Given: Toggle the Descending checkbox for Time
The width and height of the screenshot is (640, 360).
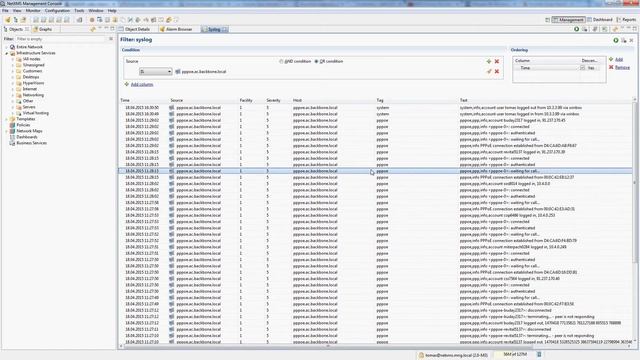Looking at the screenshot, I should click(582, 68).
